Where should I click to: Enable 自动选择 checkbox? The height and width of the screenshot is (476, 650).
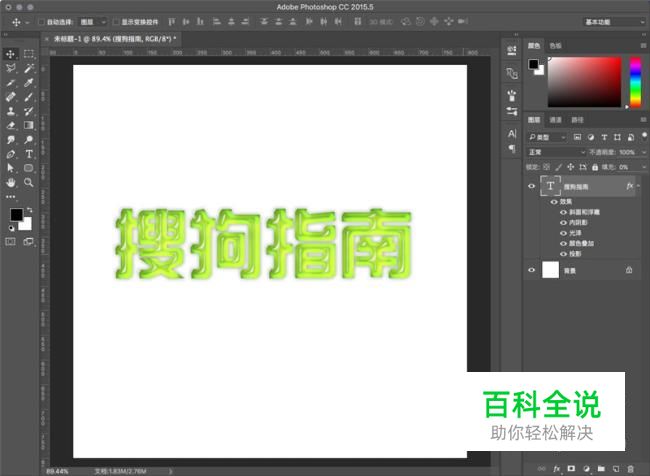[41, 22]
